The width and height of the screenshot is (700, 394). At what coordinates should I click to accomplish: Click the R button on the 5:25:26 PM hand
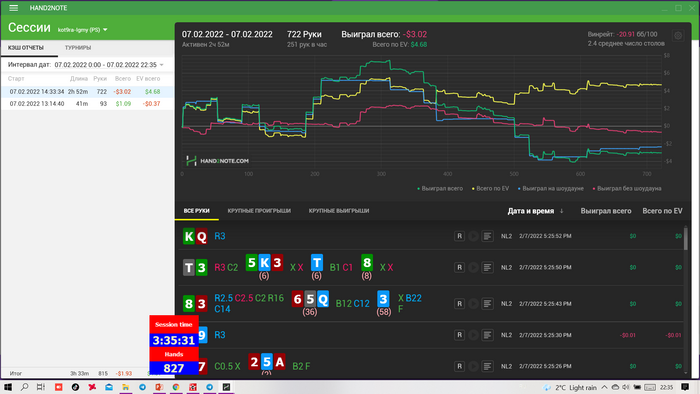pos(459,366)
